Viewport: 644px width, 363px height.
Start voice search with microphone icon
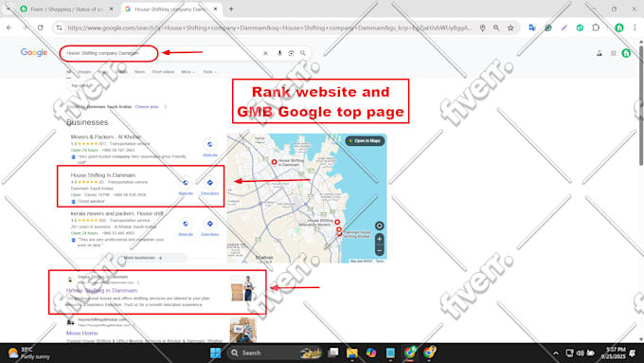click(279, 53)
